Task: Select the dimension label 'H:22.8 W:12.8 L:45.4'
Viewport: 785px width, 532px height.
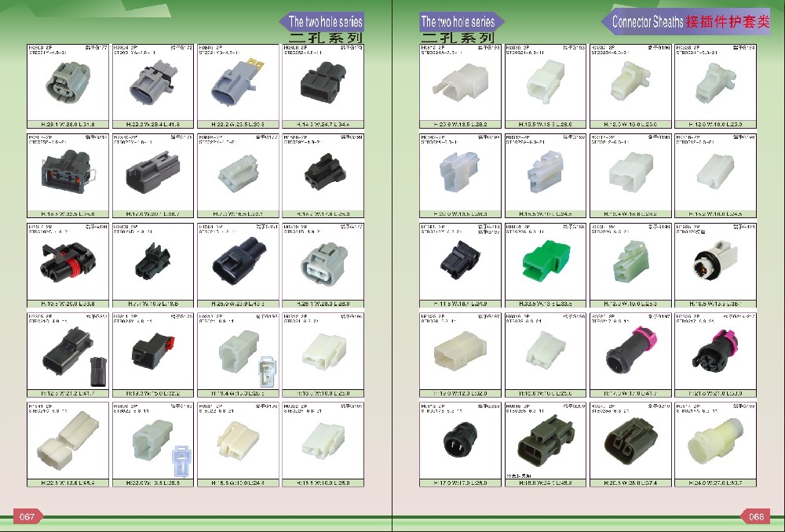Action: (68, 483)
